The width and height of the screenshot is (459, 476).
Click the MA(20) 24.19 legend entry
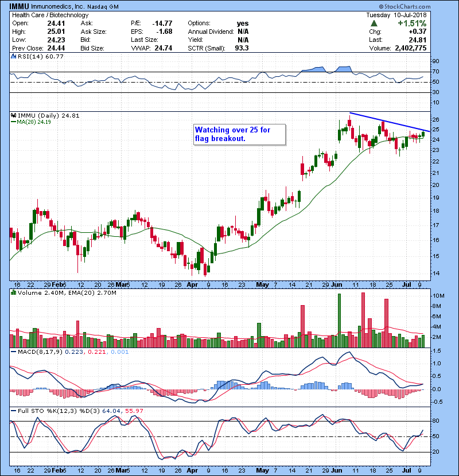31,122
